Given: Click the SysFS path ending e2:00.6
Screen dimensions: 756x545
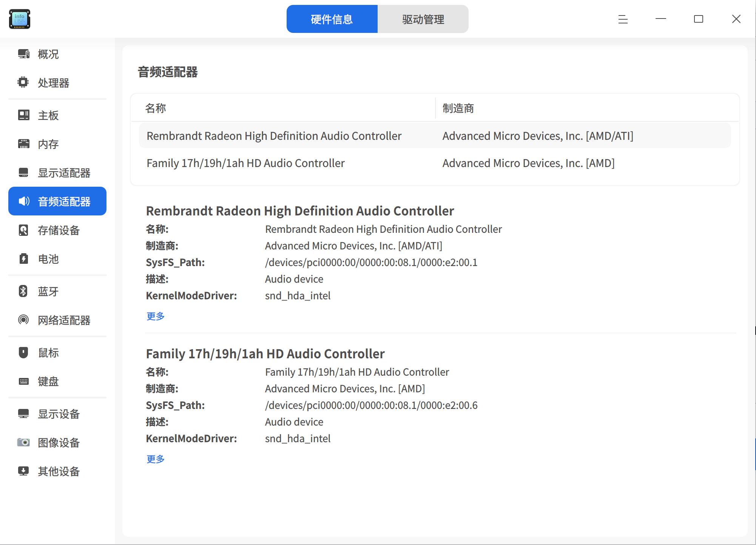Looking at the screenshot, I should click(x=371, y=405).
